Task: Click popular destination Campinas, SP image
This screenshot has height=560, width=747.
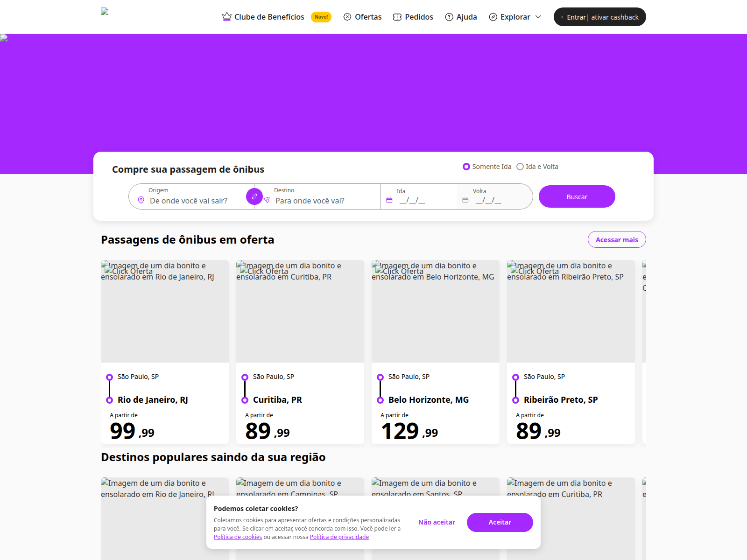Action: (300, 486)
